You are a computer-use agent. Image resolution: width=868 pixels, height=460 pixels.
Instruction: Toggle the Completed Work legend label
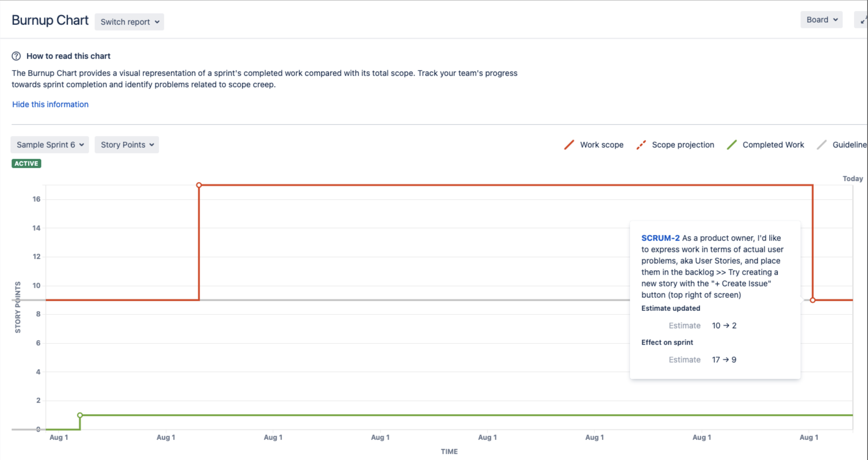pos(773,145)
